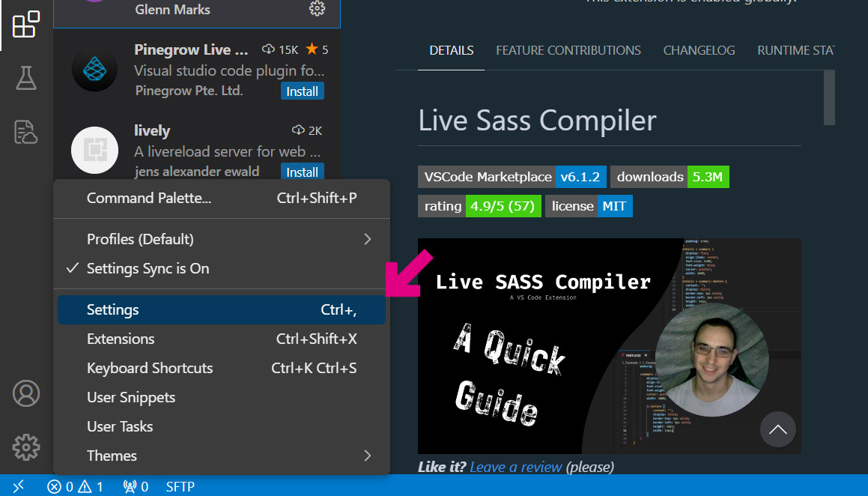
Task: Click the lively extension logo
Action: pyautogui.click(x=94, y=150)
